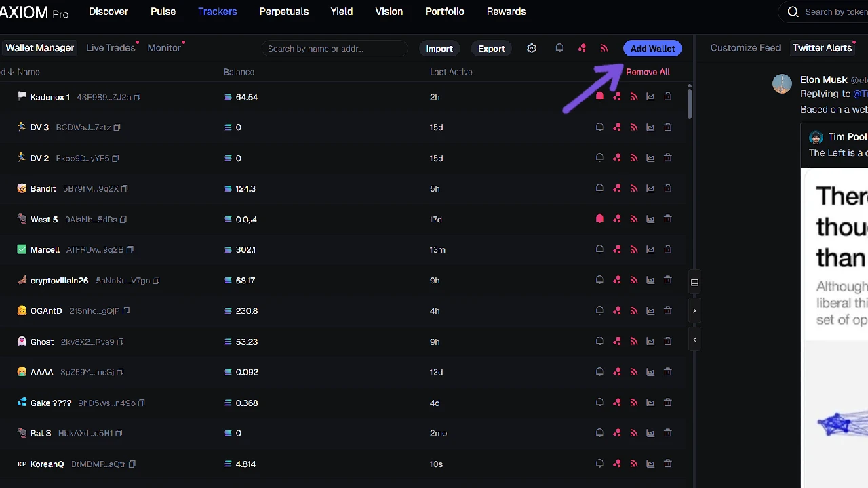868x488 pixels.
Task: Click Remove All to clear wallets
Action: coord(647,71)
